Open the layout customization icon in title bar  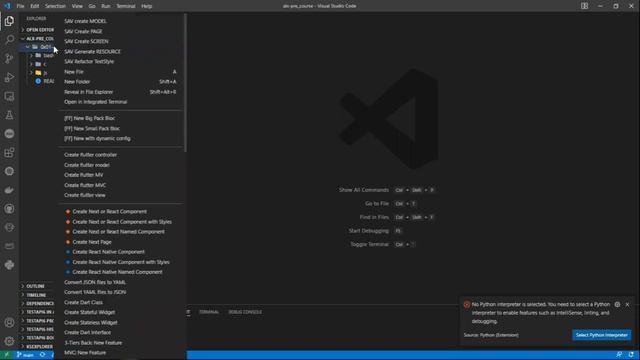coord(584,6)
